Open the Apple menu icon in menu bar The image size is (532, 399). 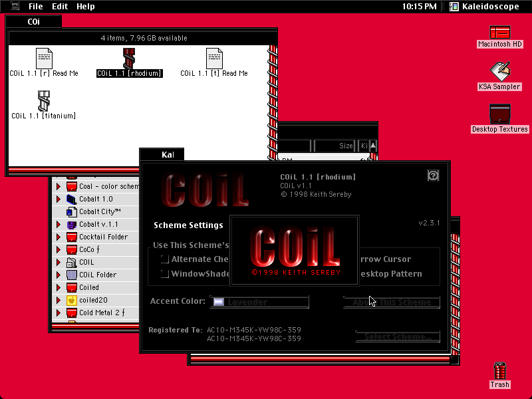15,6
